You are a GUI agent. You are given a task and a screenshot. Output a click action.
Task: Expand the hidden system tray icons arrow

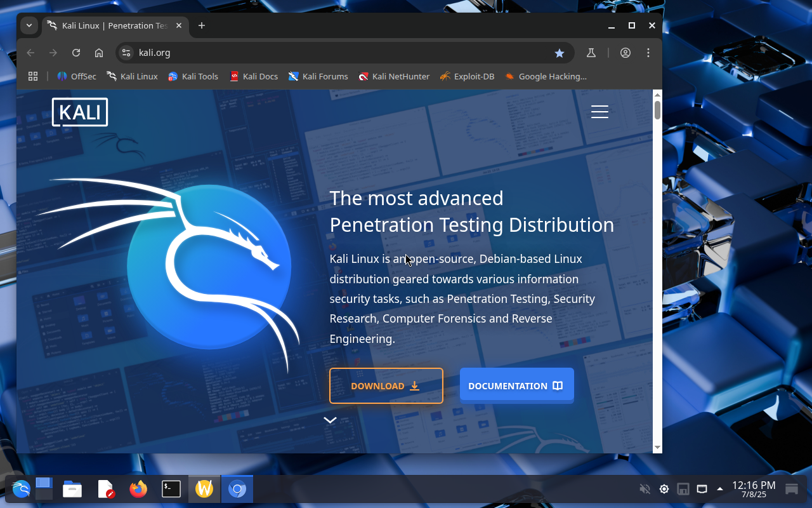[720, 489]
